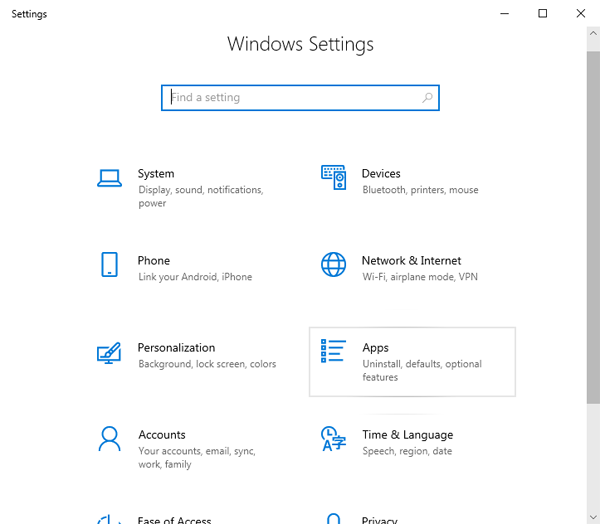The height and width of the screenshot is (524, 600).
Task: Focus the Find a setting field
Action: pos(300,98)
